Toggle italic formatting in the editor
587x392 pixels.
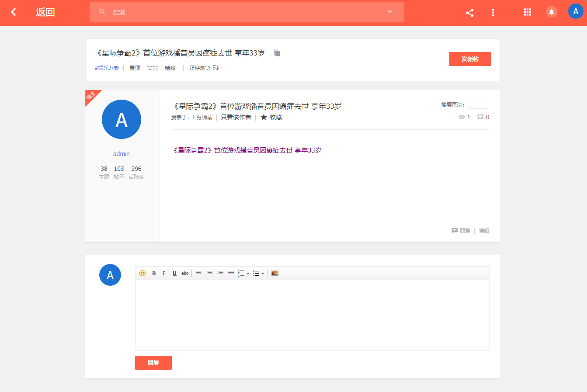click(164, 273)
